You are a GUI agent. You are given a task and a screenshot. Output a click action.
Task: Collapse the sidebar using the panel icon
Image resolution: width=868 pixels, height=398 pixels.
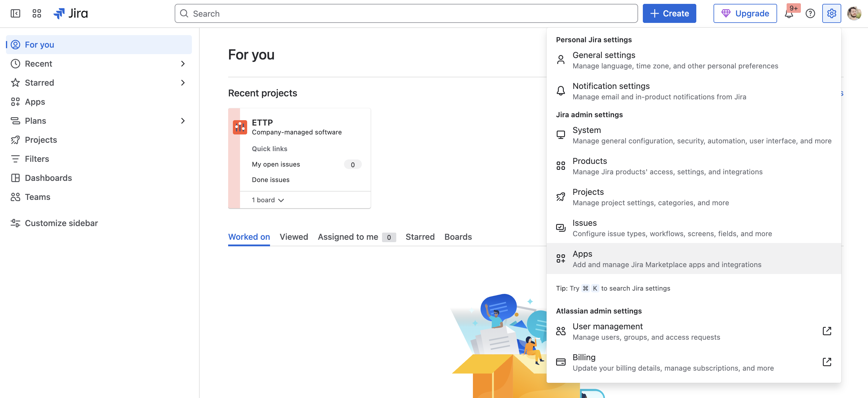point(15,13)
